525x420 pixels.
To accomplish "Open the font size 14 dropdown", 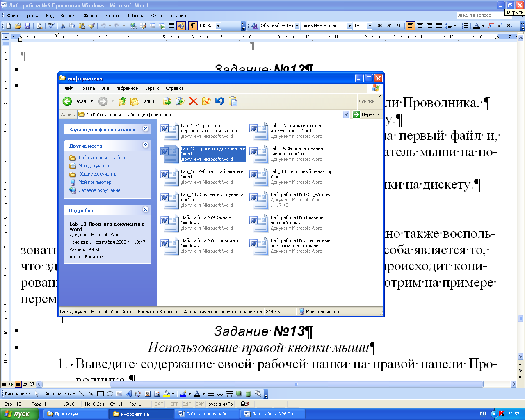I will tap(370, 26).
